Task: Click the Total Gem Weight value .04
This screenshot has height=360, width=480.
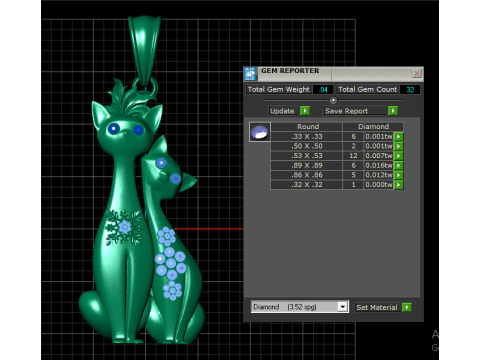Action: [x=323, y=90]
